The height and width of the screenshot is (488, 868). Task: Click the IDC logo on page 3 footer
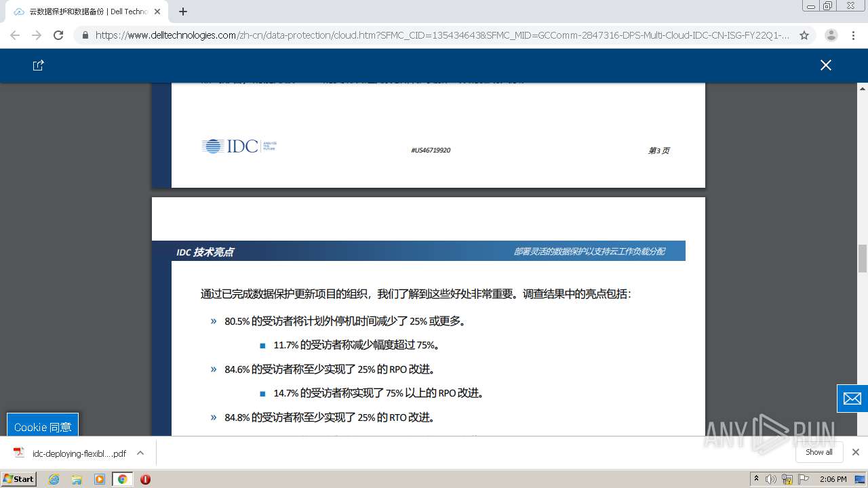(239, 146)
